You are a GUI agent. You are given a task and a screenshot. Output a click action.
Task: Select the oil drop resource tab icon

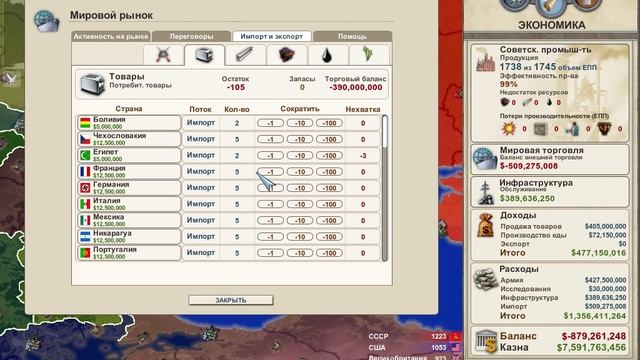(x=327, y=56)
